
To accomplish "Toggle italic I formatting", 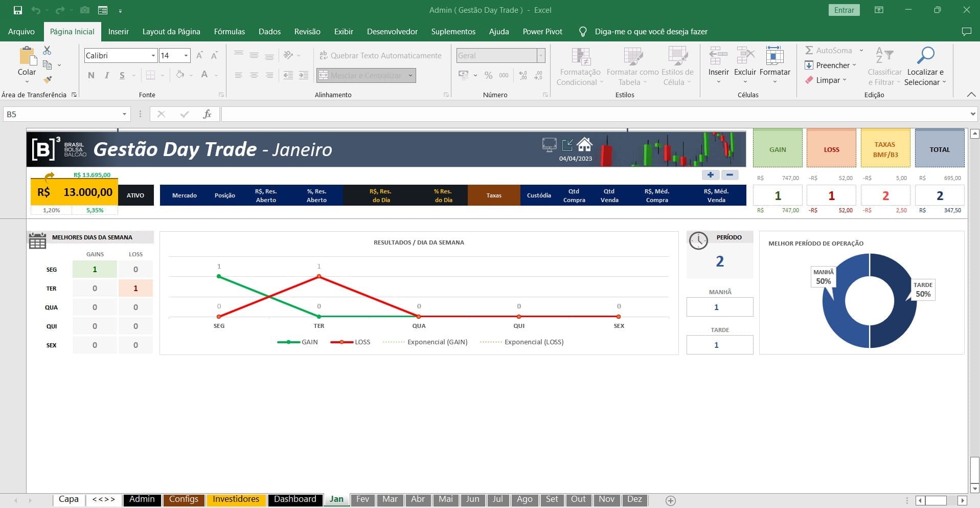I will [x=106, y=75].
